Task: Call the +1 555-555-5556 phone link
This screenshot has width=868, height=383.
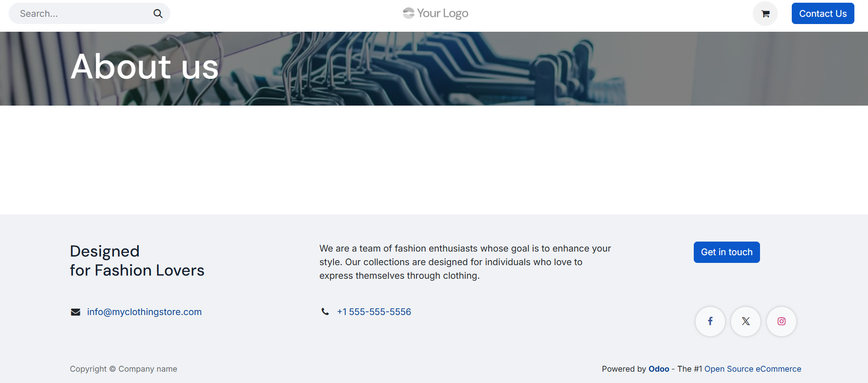Action: pyautogui.click(x=374, y=312)
